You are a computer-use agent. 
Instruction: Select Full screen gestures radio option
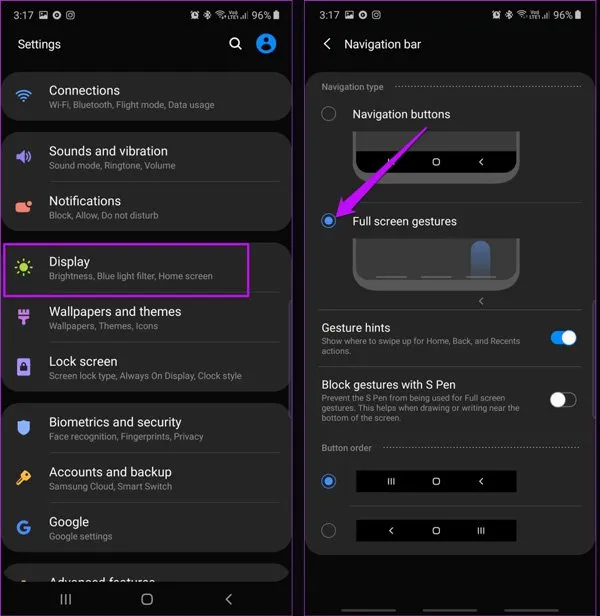pos(328,221)
